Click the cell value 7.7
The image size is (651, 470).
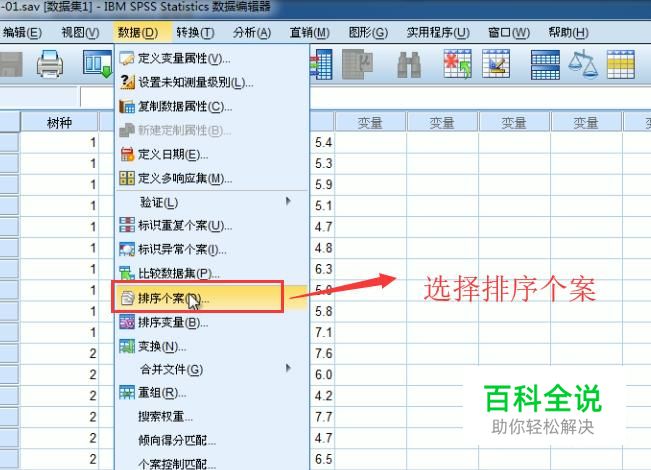coord(323,417)
